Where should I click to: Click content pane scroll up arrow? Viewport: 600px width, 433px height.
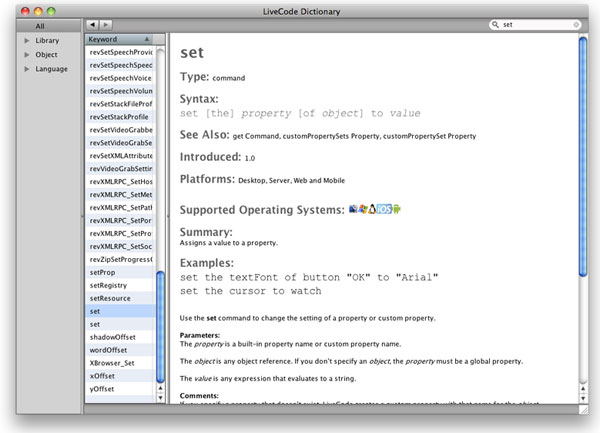[583, 389]
